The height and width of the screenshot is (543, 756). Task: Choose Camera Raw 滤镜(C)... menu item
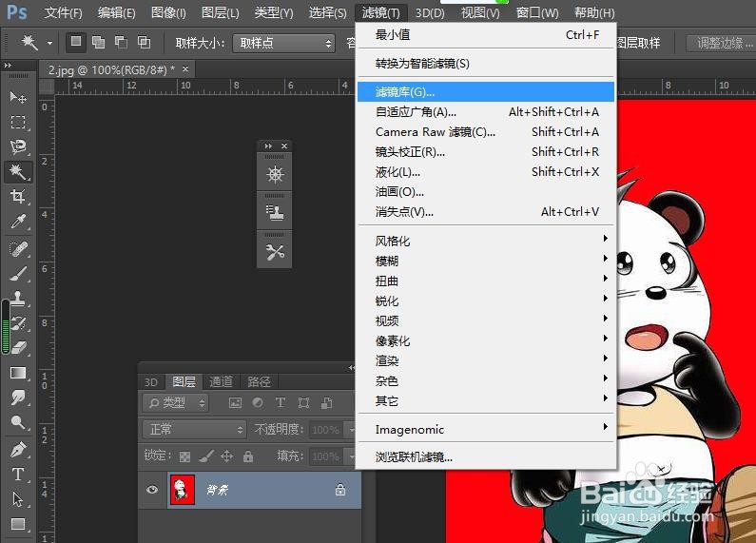tap(486, 131)
